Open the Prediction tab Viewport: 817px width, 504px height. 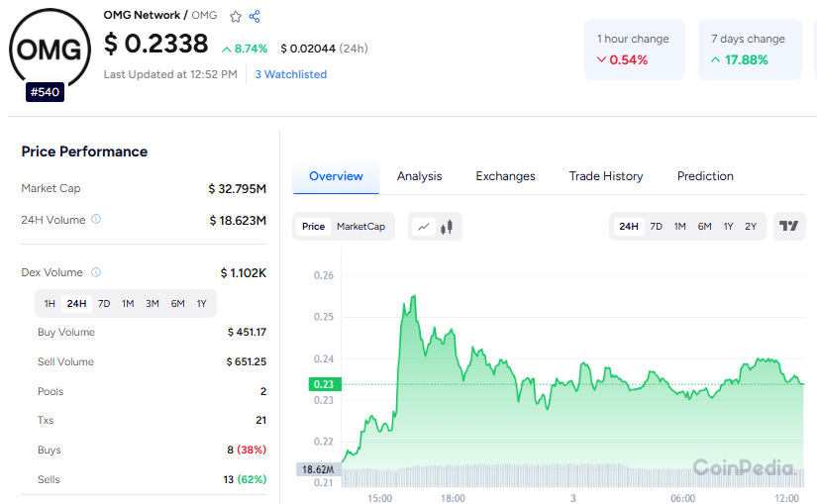pos(705,176)
